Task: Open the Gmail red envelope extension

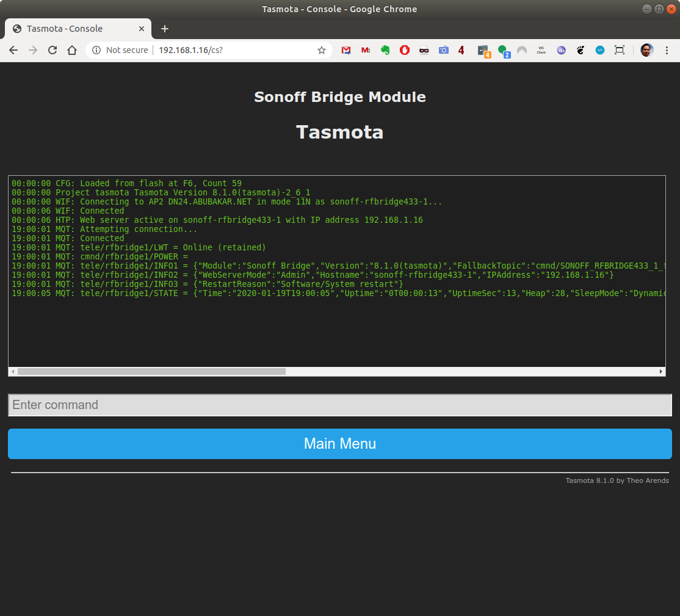Action: click(346, 50)
